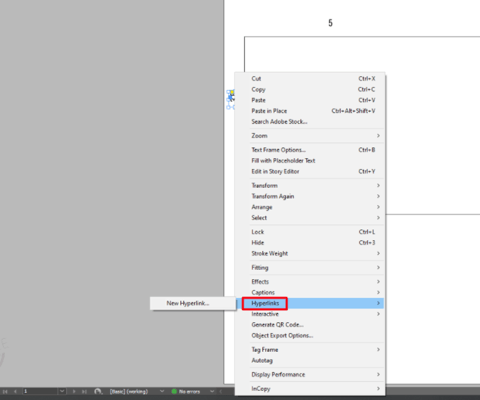Expand the Transform Again submenu

pyautogui.click(x=310, y=196)
